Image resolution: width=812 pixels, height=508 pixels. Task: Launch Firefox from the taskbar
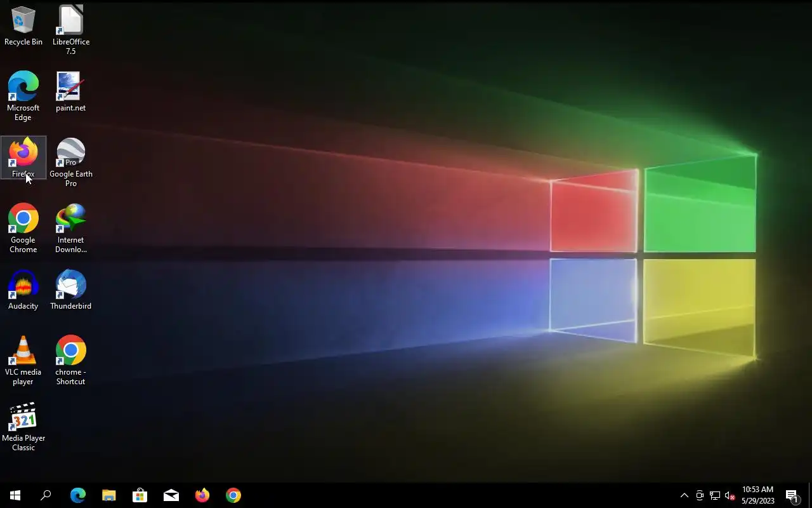coord(202,495)
